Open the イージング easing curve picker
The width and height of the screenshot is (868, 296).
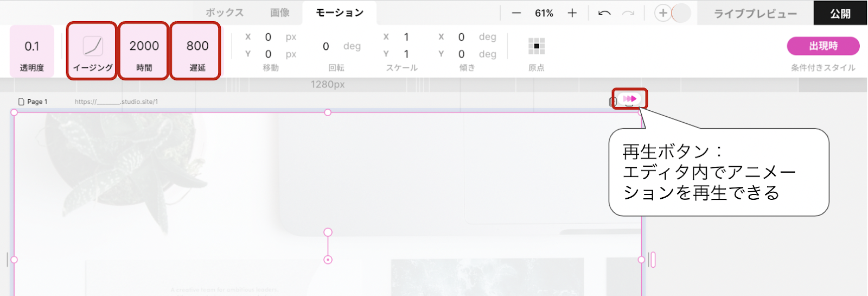pos(93,46)
